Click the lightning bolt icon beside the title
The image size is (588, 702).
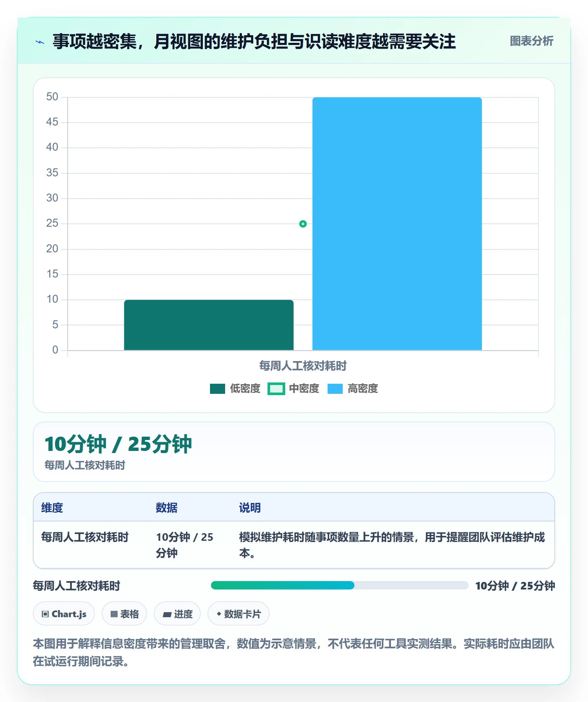click(x=40, y=42)
